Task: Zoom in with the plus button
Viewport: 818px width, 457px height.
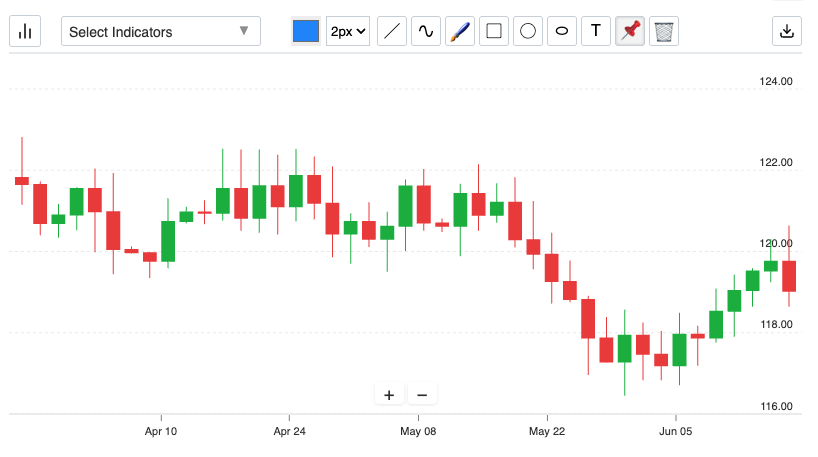Action: point(389,395)
